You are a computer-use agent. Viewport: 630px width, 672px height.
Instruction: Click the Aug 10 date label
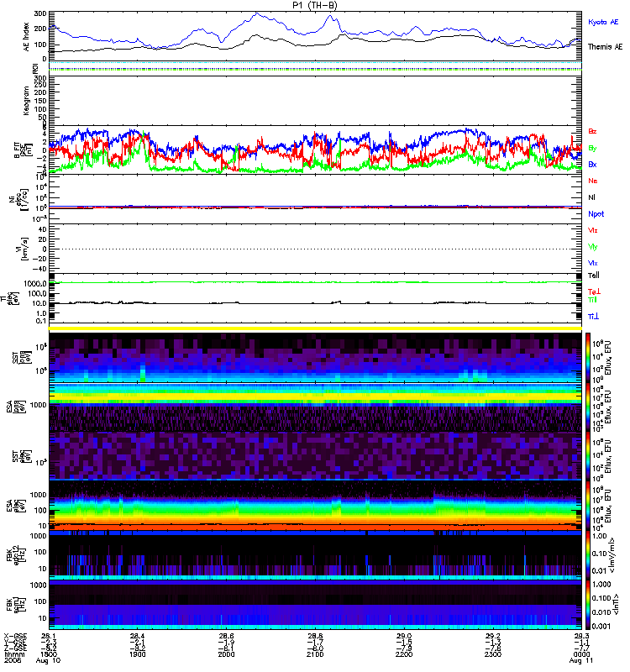48,660
